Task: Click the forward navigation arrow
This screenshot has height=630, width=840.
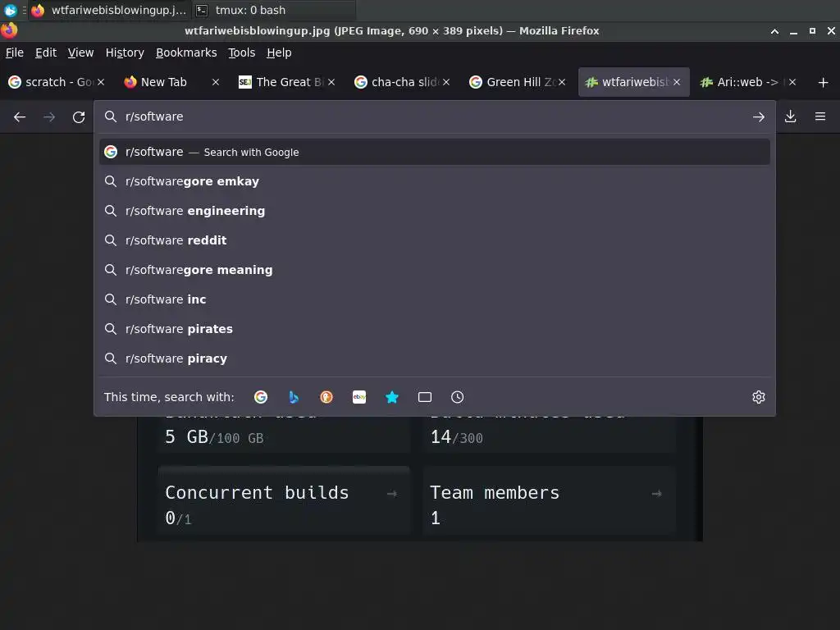Action: pyautogui.click(x=49, y=116)
